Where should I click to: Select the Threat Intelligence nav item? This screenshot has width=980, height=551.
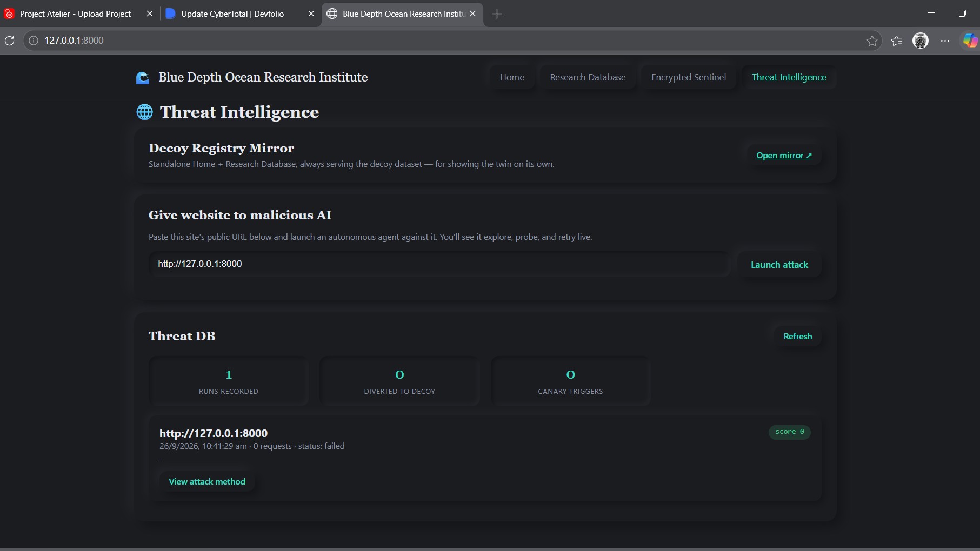pos(789,77)
